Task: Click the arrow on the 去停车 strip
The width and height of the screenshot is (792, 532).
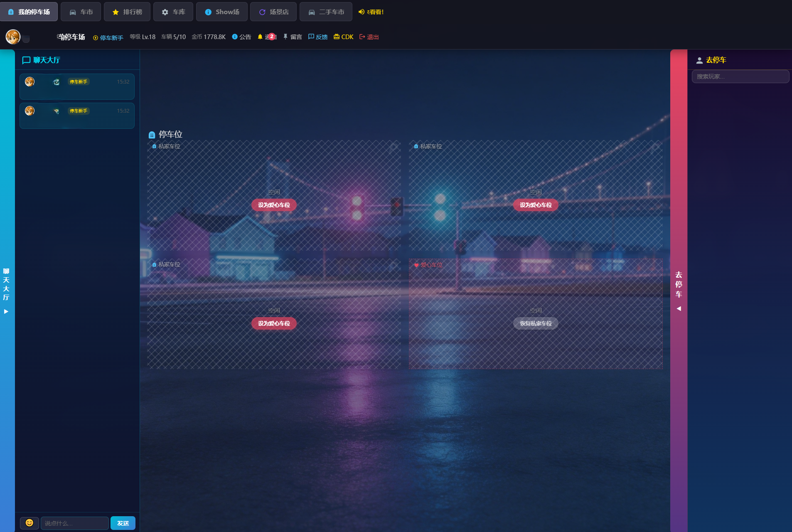Action: 679,308
